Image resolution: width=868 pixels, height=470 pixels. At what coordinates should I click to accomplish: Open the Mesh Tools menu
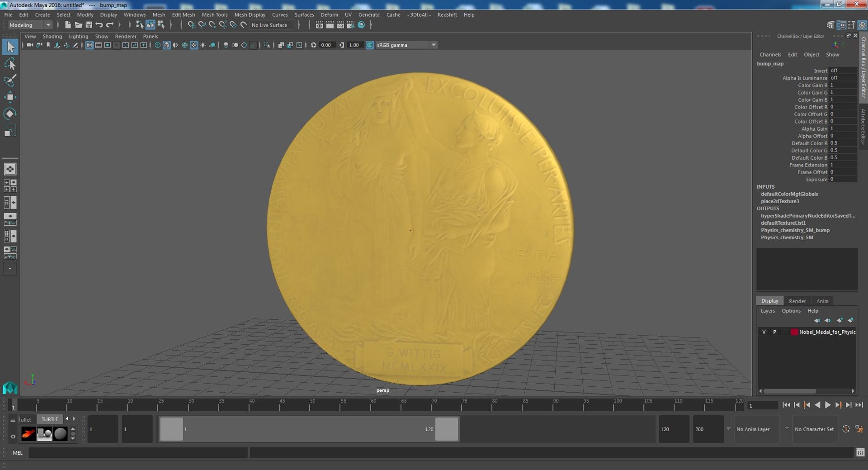[x=215, y=14]
